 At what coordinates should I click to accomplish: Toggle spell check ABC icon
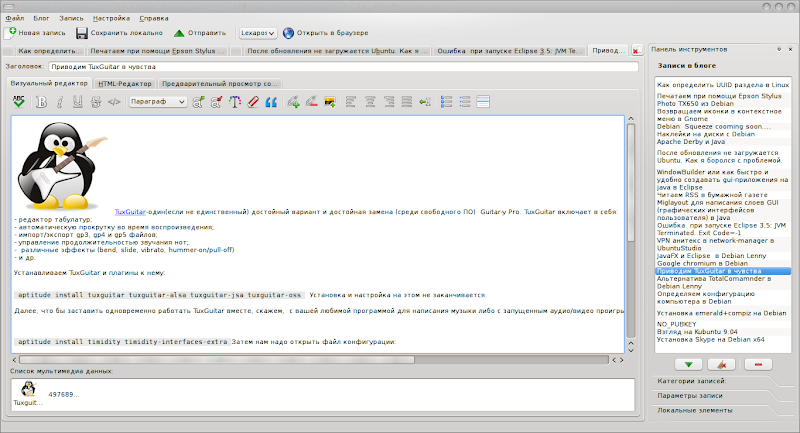coord(19,101)
